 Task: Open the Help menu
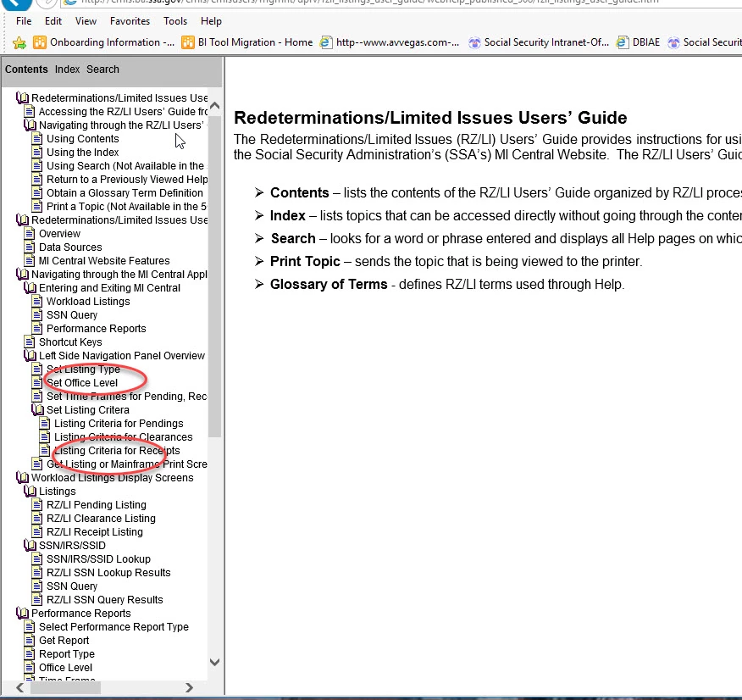(x=211, y=21)
